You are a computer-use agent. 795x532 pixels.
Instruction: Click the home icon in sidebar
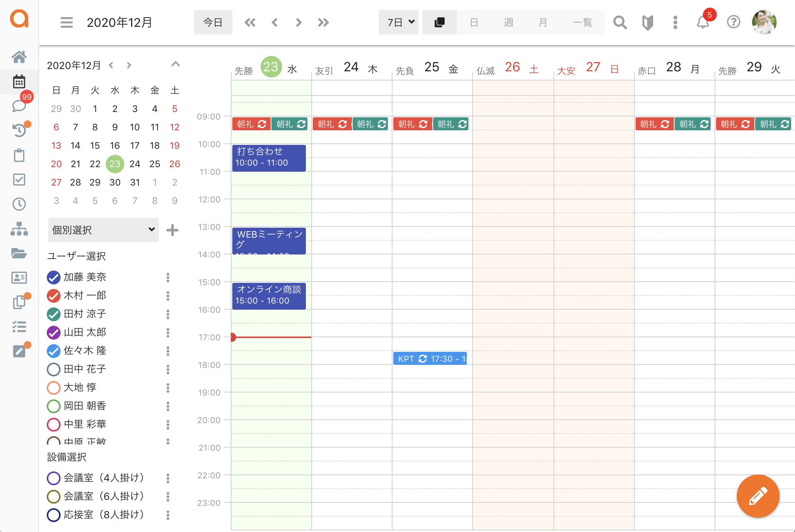coord(19,57)
